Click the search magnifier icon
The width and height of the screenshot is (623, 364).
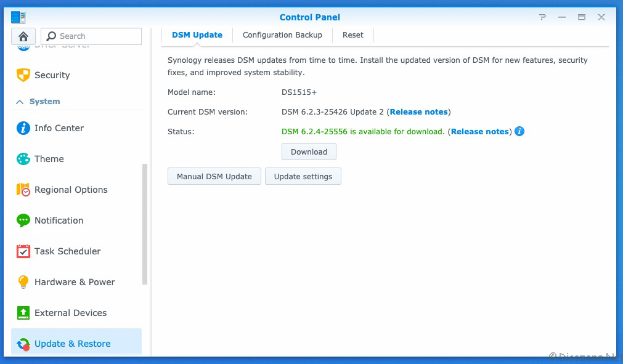pos(51,36)
